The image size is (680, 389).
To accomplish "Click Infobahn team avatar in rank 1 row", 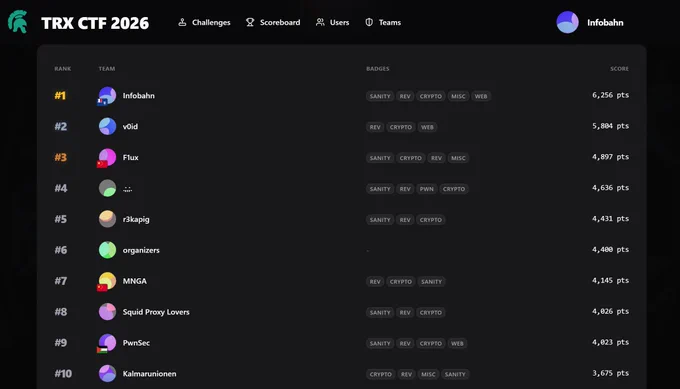I will (x=107, y=95).
